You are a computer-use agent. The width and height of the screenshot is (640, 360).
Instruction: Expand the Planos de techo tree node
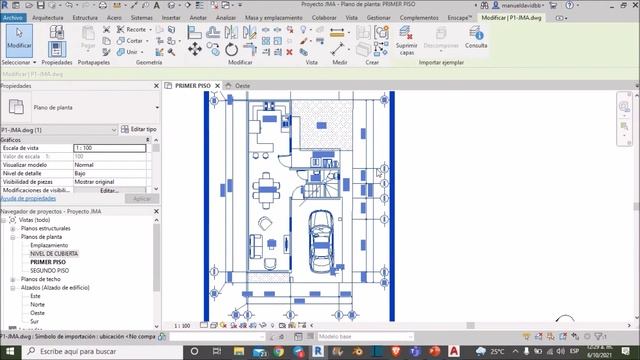click(13, 280)
